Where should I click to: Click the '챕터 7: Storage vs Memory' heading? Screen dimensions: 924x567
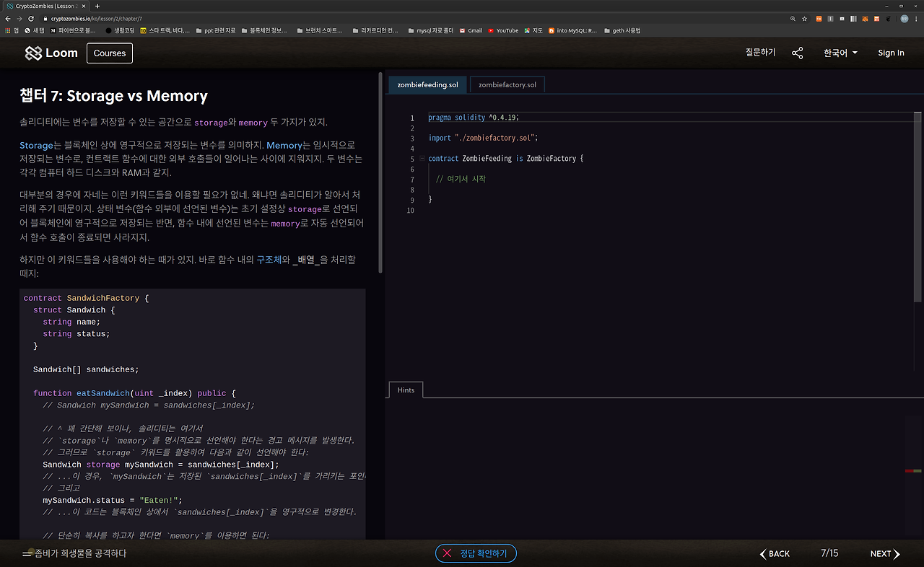point(113,96)
